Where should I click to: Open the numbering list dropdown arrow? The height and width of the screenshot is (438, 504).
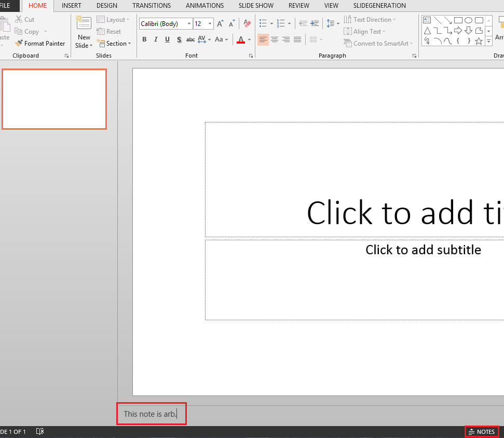coord(289,23)
